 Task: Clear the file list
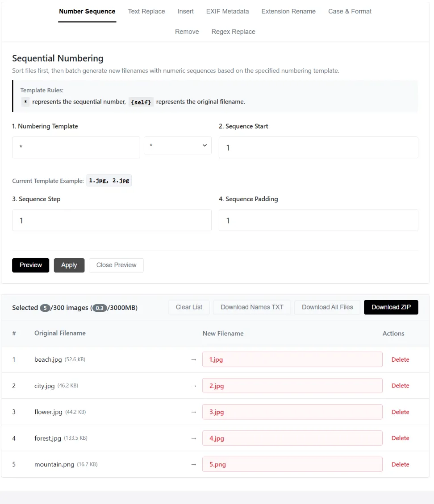click(x=189, y=307)
